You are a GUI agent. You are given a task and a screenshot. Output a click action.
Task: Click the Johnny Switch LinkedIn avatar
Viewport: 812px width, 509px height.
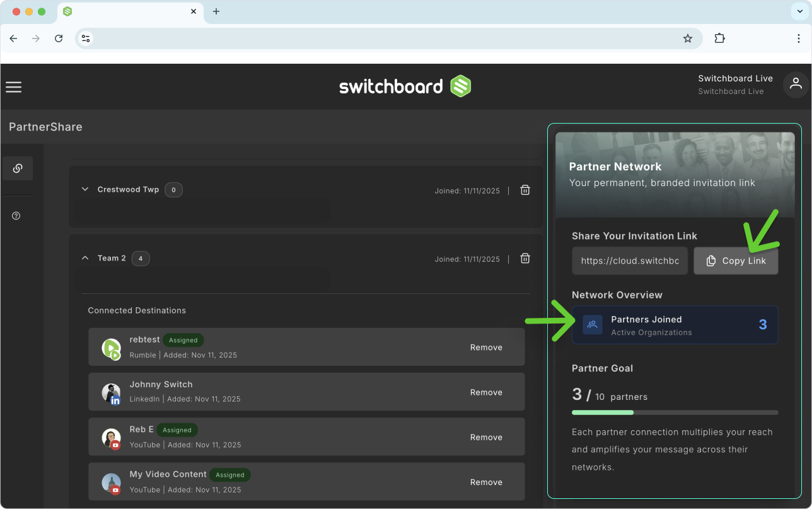111,393
